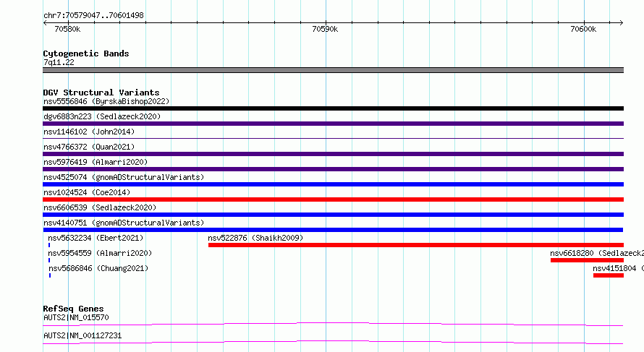The width and height of the screenshot is (644, 352).
Task: Open nsv5632234 (Ebert2021) variant label
Action: pyautogui.click(x=96, y=238)
